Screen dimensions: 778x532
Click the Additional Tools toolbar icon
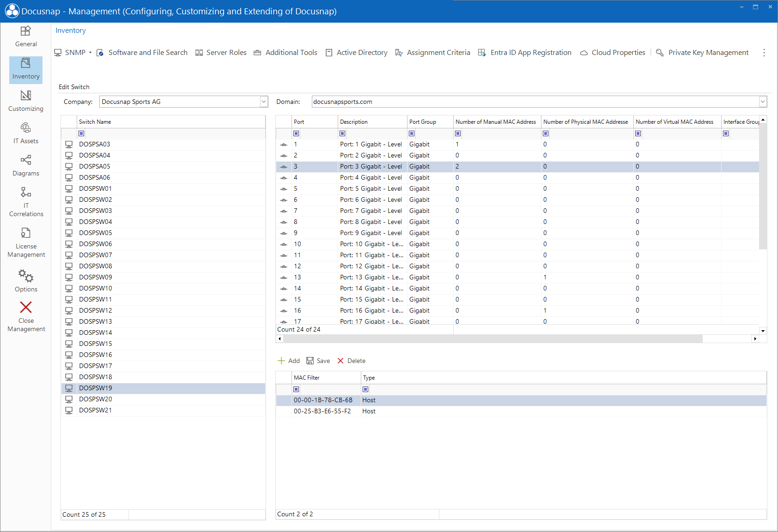[x=257, y=53]
